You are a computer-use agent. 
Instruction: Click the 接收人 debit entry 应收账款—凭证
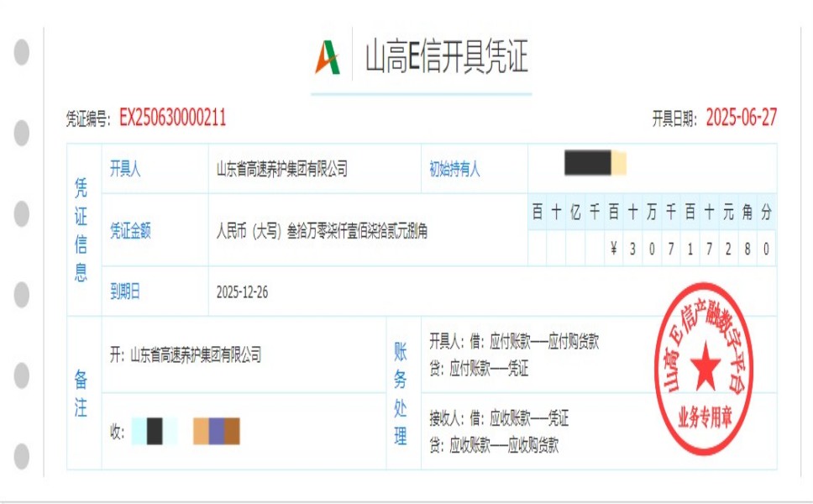pos(499,417)
